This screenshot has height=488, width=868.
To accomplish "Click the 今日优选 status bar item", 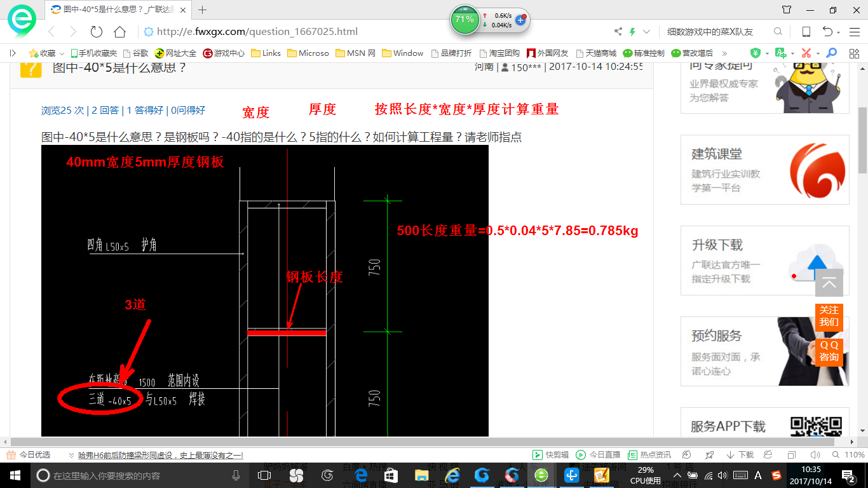I will click(x=29, y=455).
